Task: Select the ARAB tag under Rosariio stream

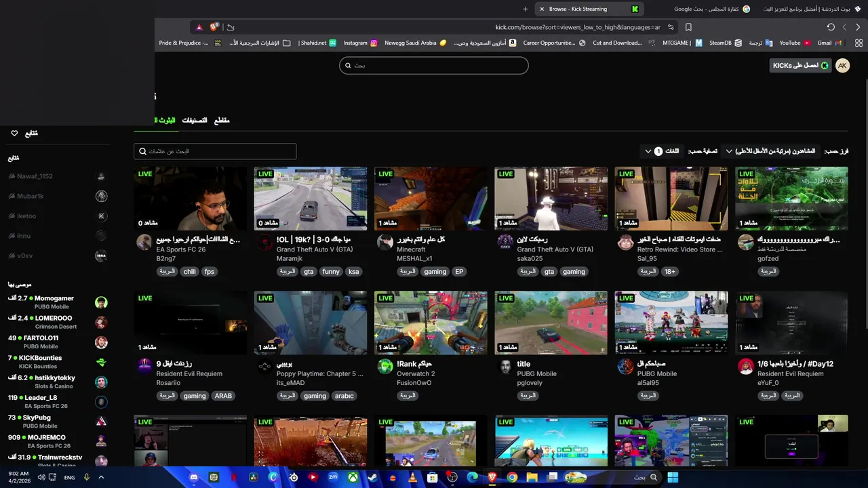Action: pyautogui.click(x=223, y=396)
